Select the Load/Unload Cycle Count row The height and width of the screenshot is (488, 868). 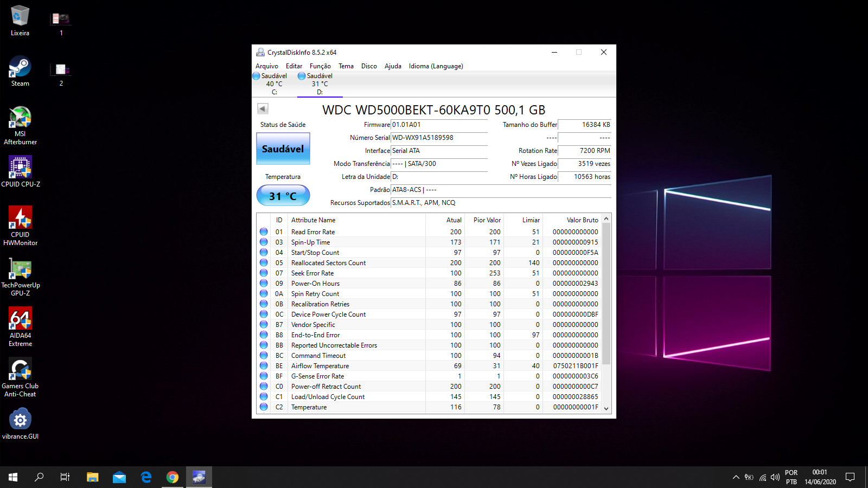point(429,397)
